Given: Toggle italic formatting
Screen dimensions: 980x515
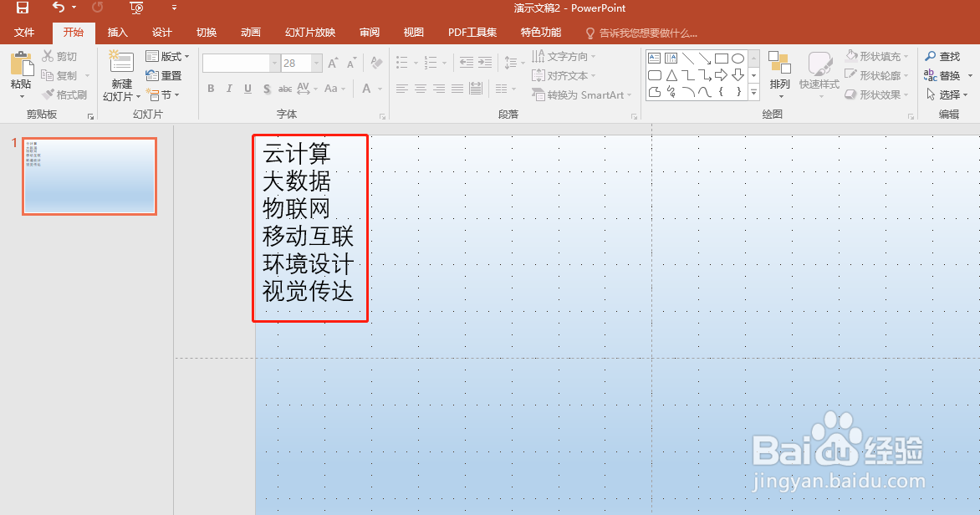Looking at the screenshot, I should click(228, 88).
